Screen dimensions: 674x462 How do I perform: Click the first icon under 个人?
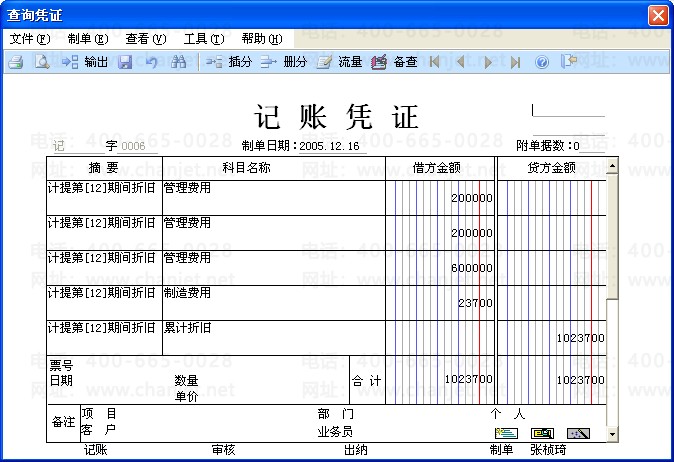506,433
